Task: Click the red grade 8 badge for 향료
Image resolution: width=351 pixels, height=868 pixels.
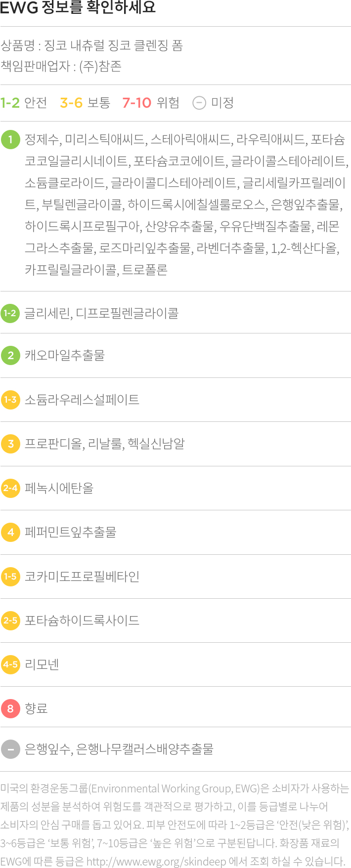Action: 10,708
